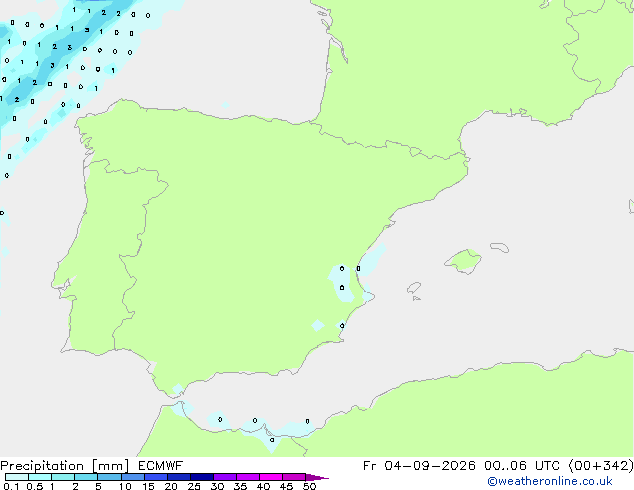The height and width of the screenshot is (490, 634).
Task: Click the '40' legend scale label
Action: coord(263,486)
